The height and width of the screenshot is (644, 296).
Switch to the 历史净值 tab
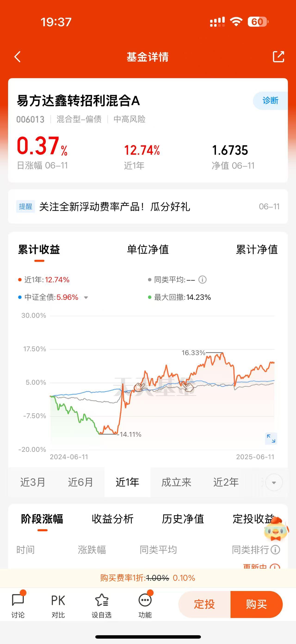pyautogui.click(x=183, y=519)
